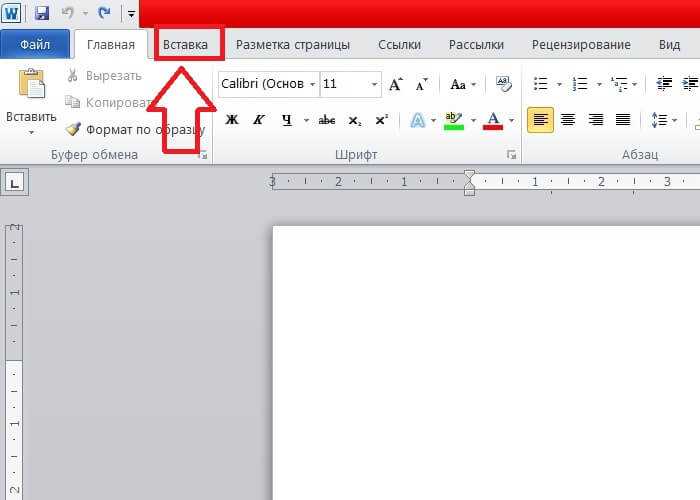Viewport: 700px width, 500px height.
Task: Apply text effects with glowing A icon
Action: [417, 120]
